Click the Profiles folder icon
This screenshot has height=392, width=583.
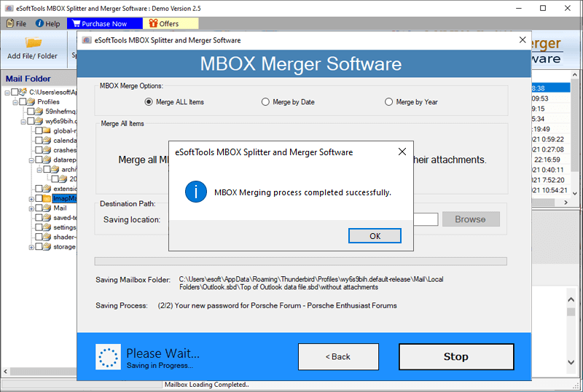[31, 102]
